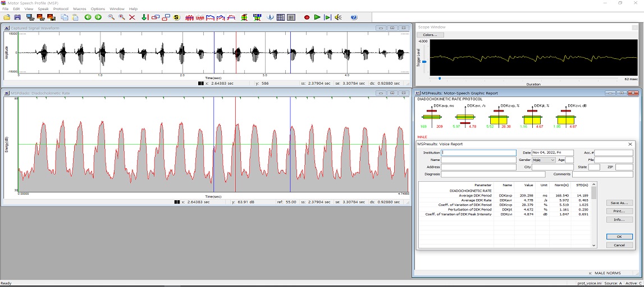Click the play-selection icon with vertical bars

pos(327,17)
